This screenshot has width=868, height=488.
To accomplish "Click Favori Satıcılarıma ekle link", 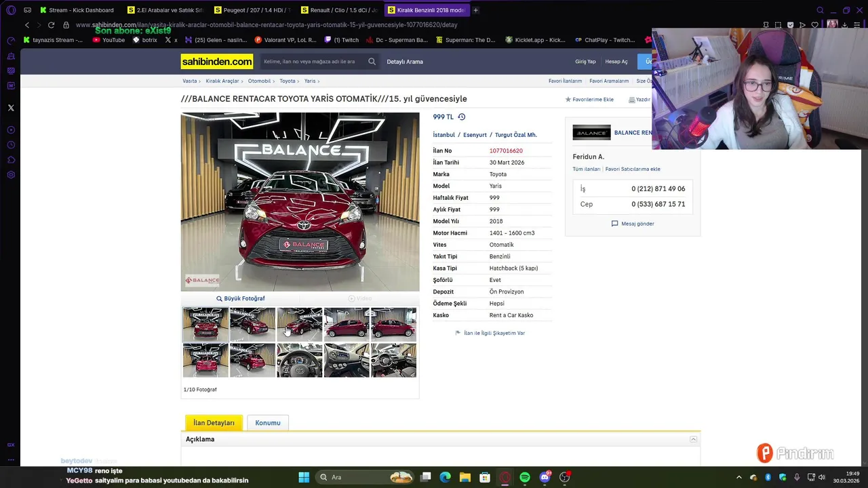I will (x=633, y=169).
